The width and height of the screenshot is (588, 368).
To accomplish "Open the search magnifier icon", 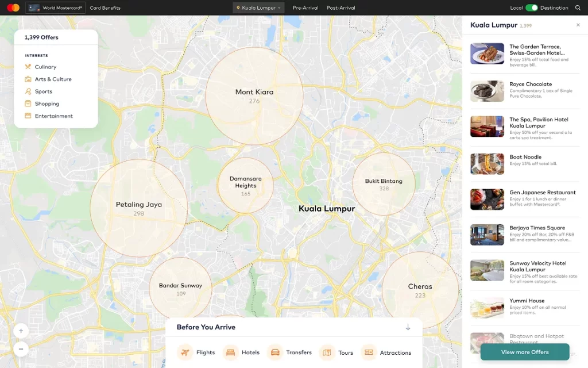I will (578, 8).
